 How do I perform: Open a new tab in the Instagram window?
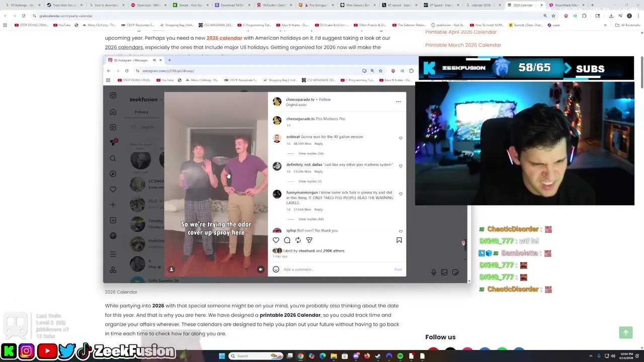170,60
